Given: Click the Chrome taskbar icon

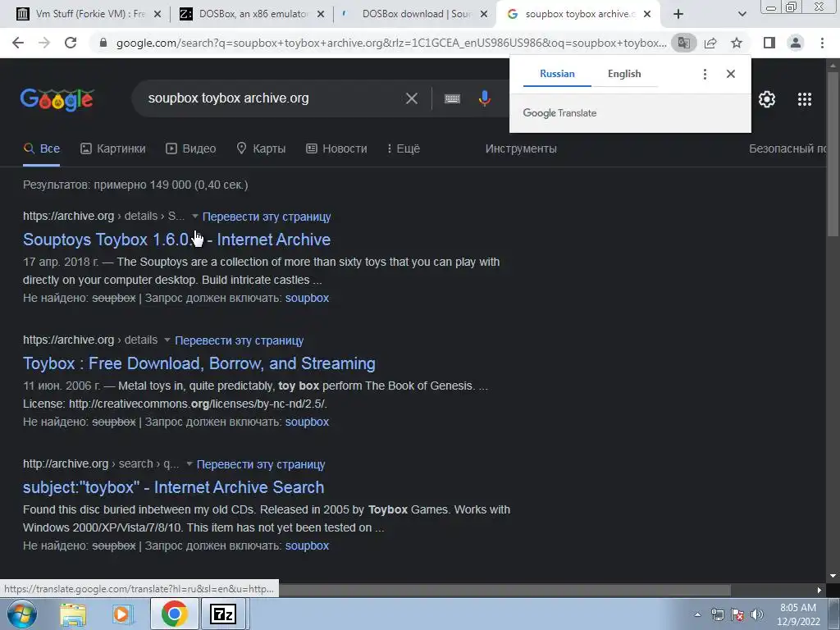Looking at the screenshot, I should tap(174, 614).
